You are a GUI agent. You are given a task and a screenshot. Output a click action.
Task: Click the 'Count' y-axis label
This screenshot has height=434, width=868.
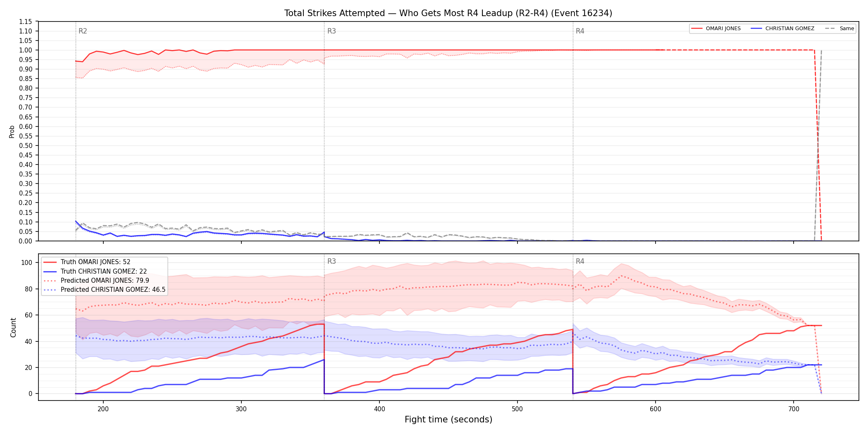tap(13, 327)
